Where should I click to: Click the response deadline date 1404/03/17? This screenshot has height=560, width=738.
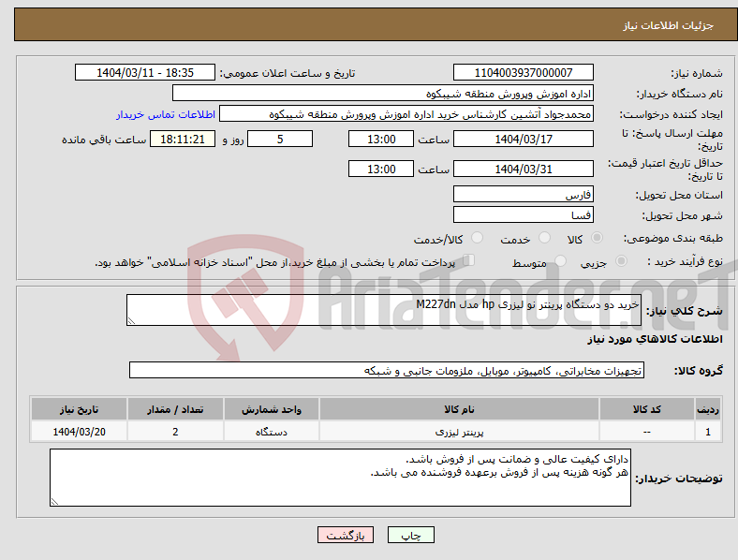pyautogui.click(x=523, y=139)
